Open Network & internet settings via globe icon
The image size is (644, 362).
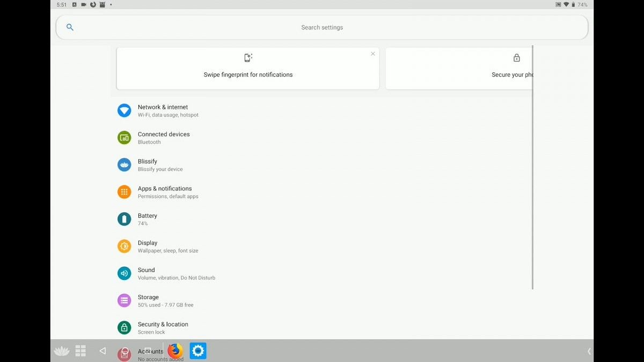124,110
